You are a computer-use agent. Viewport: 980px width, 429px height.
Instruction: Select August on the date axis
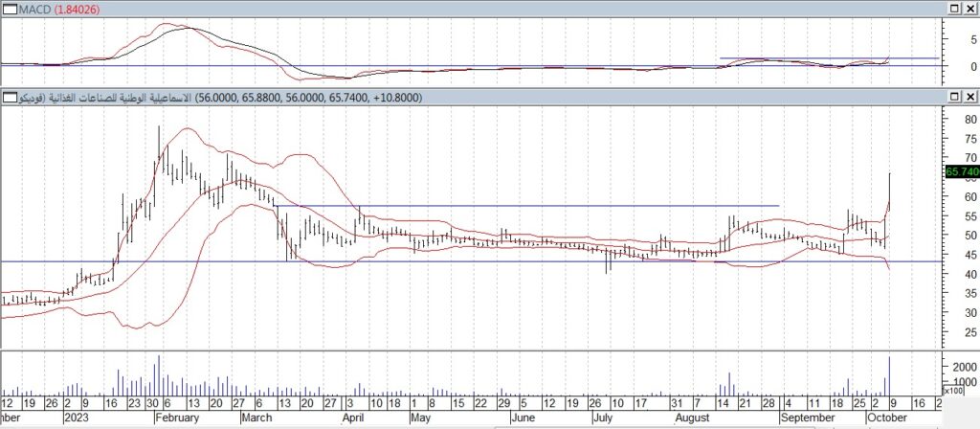pyautogui.click(x=691, y=418)
